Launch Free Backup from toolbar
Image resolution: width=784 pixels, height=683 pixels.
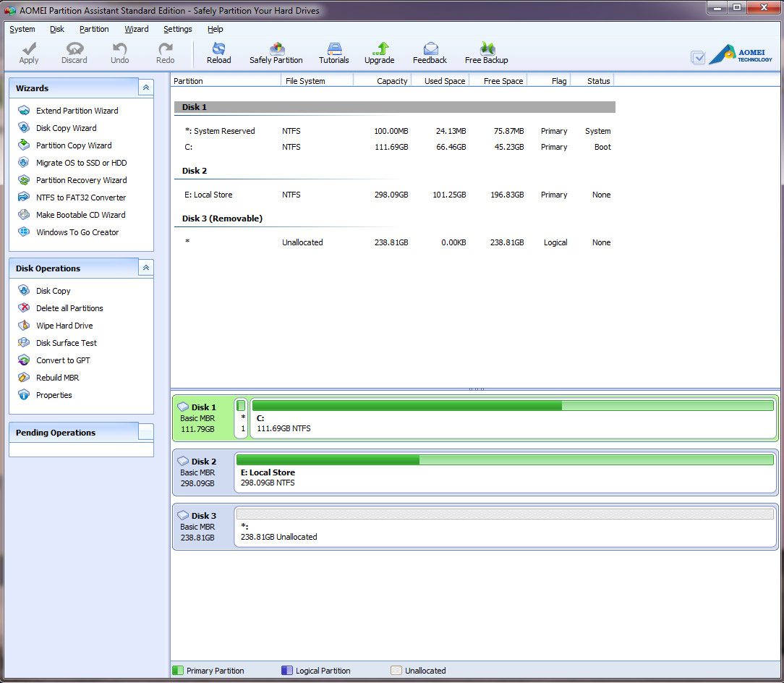[487, 53]
